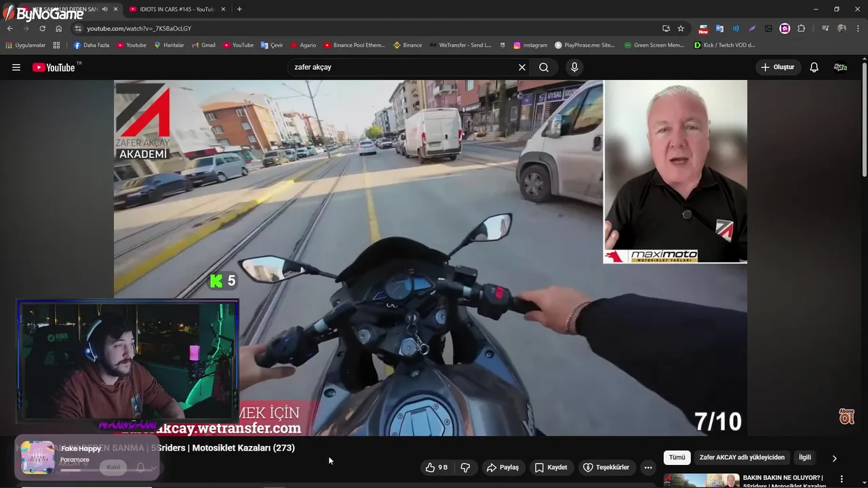
Task: Select the İlgili filter chip
Action: pyautogui.click(x=805, y=457)
